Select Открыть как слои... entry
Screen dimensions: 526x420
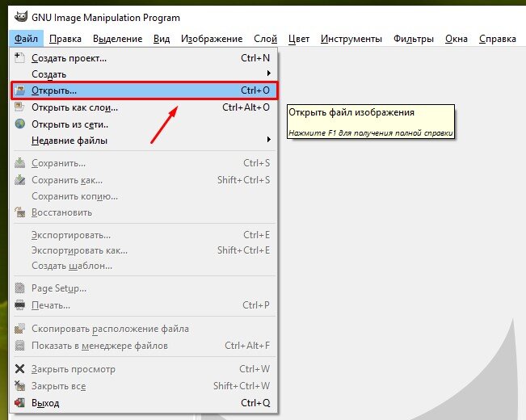144,107
